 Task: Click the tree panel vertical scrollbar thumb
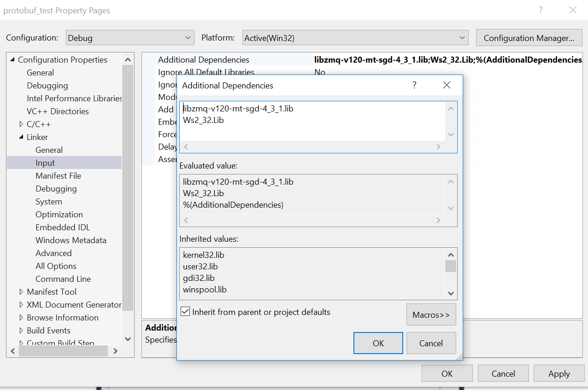128,187
